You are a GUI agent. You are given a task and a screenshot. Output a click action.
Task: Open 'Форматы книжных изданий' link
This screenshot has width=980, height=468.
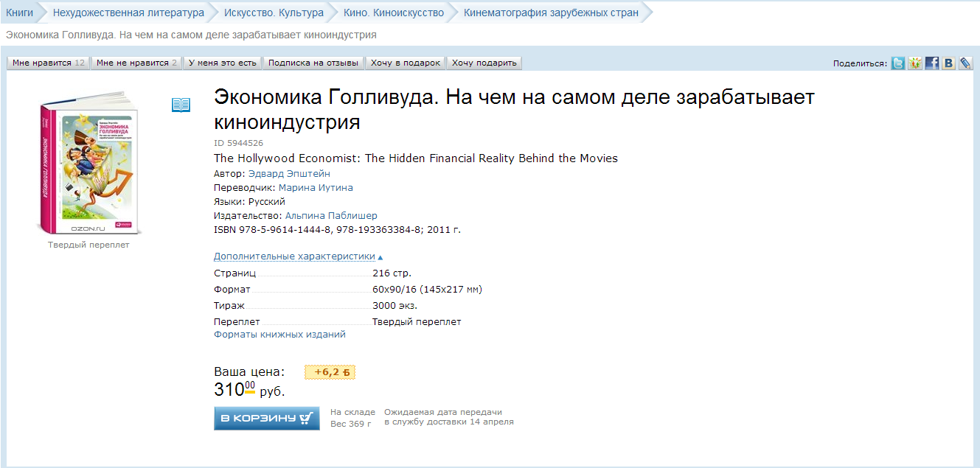[x=279, y=335]
